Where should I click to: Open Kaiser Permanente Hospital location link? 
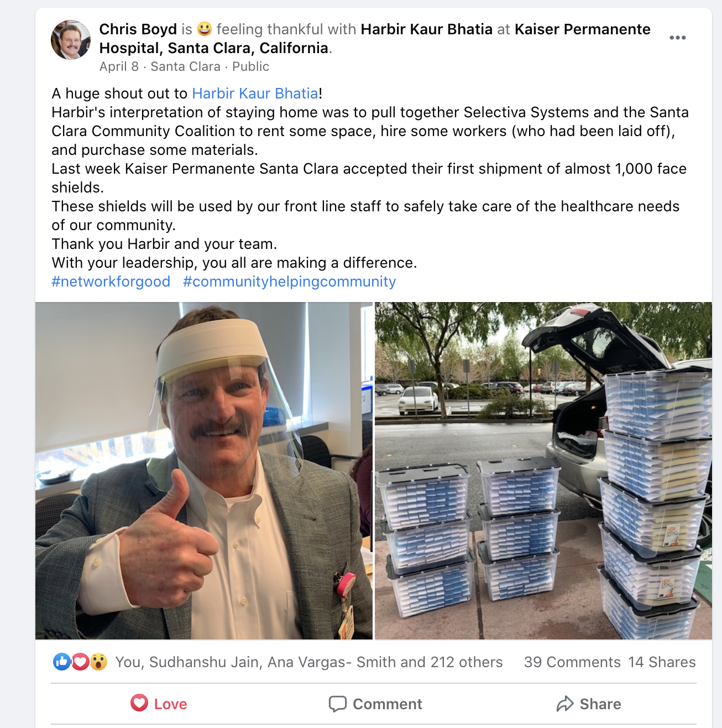pos(375,39)
